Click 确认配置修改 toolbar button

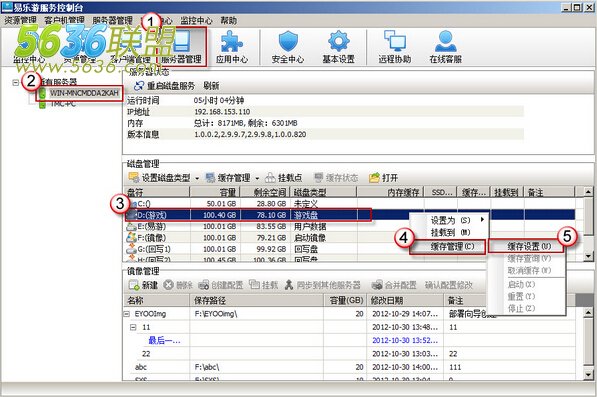coord(449,285)
